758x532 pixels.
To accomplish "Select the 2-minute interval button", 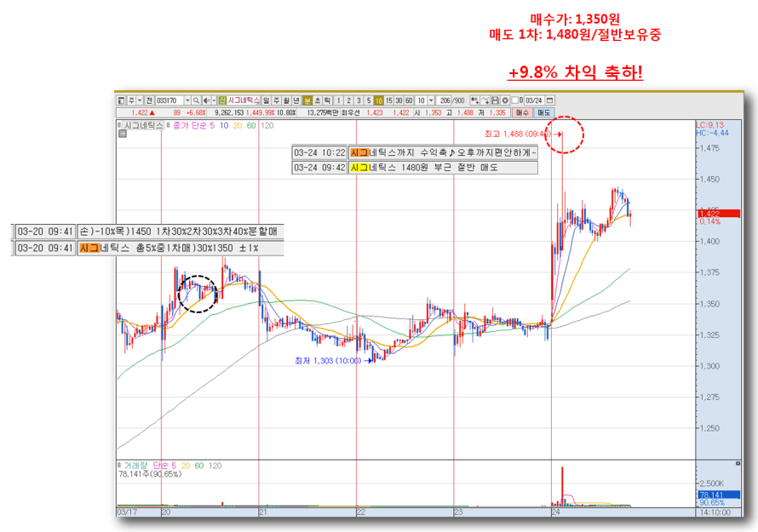I will pyautogui.click(x=348, y=100).
